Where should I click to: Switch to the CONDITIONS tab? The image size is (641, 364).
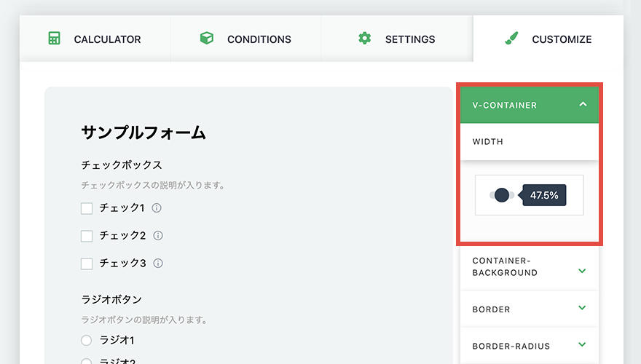coord(245,39)
